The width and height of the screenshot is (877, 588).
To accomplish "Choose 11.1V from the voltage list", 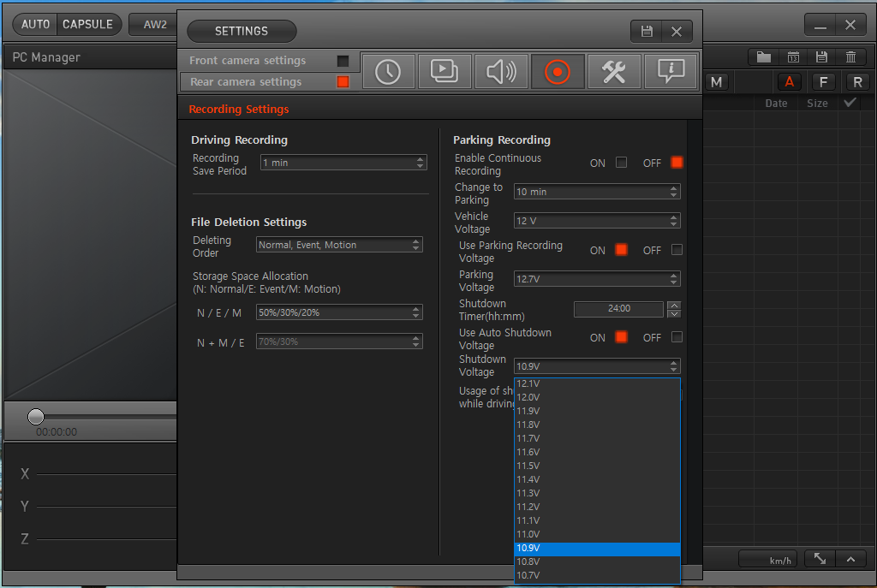I will point(597,520).
